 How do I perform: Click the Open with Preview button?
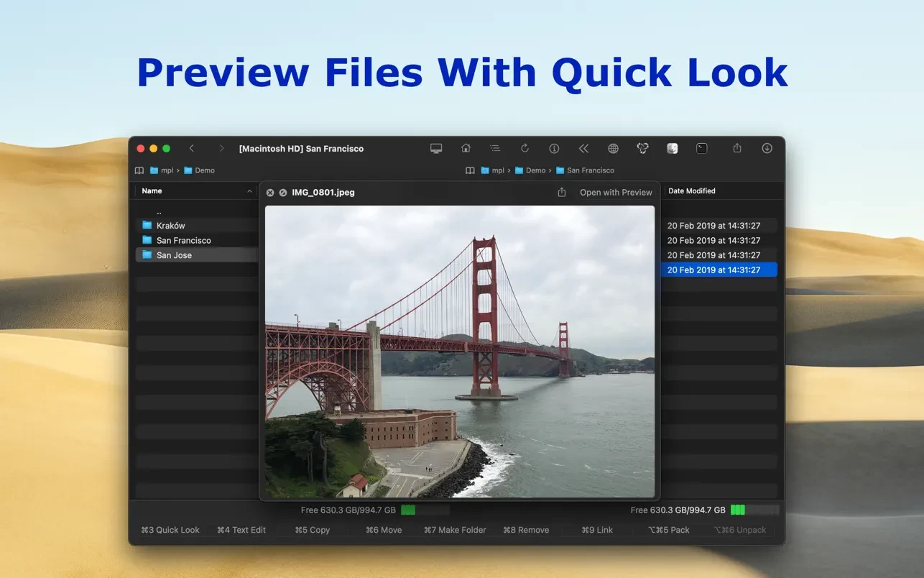[616, 193]
